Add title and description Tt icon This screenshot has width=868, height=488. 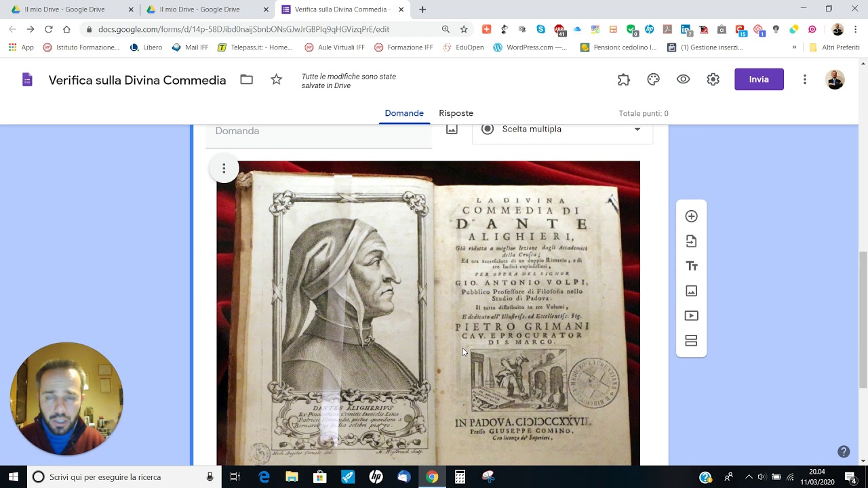click(691, 266)
